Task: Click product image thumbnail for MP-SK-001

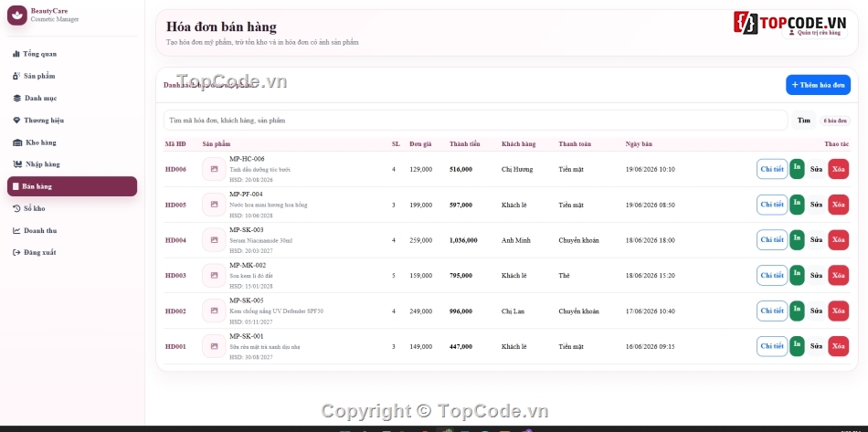Action: point(214,346)
